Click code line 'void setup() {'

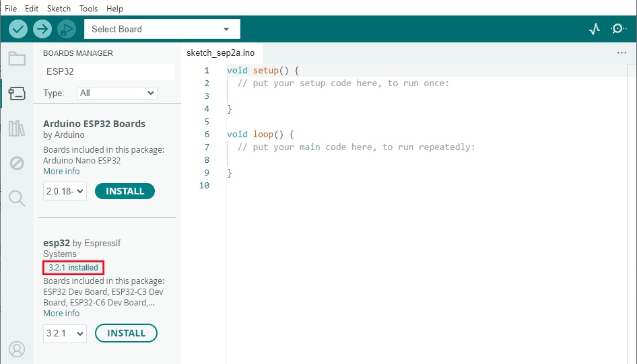pos(263,70)
